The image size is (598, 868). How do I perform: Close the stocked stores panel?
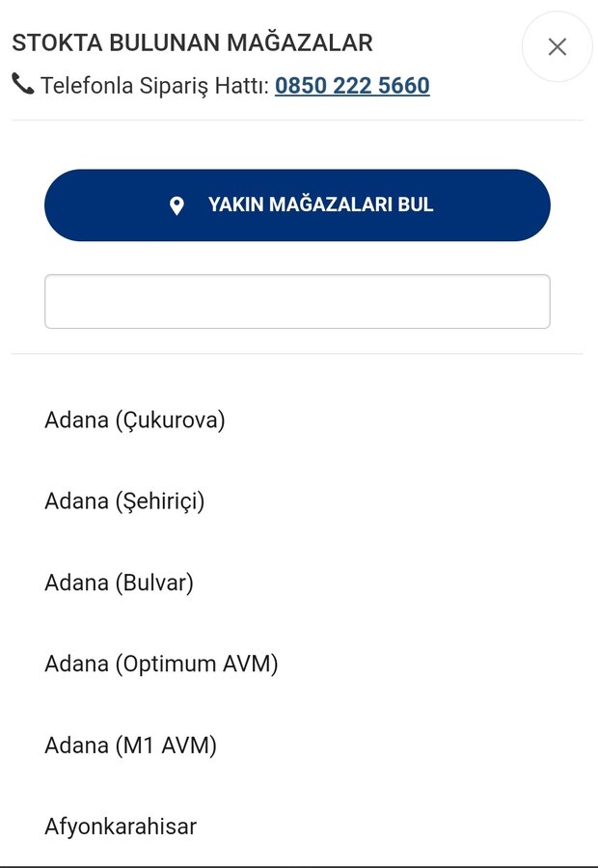tap(557, 46)
